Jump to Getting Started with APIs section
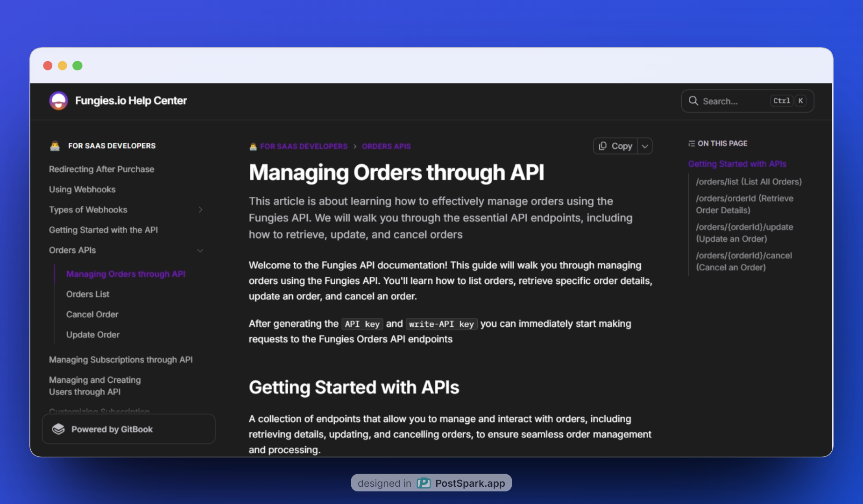 click(737, 164)
